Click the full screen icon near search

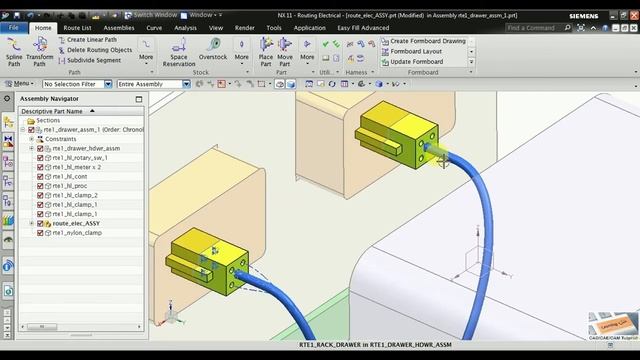[581, 28]
